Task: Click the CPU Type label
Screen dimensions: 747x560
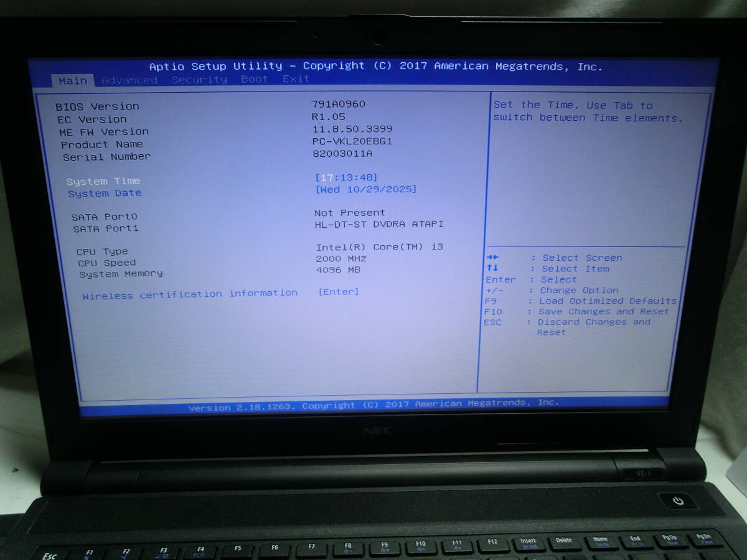Action: pyautogui.click(x=102, y=252)
